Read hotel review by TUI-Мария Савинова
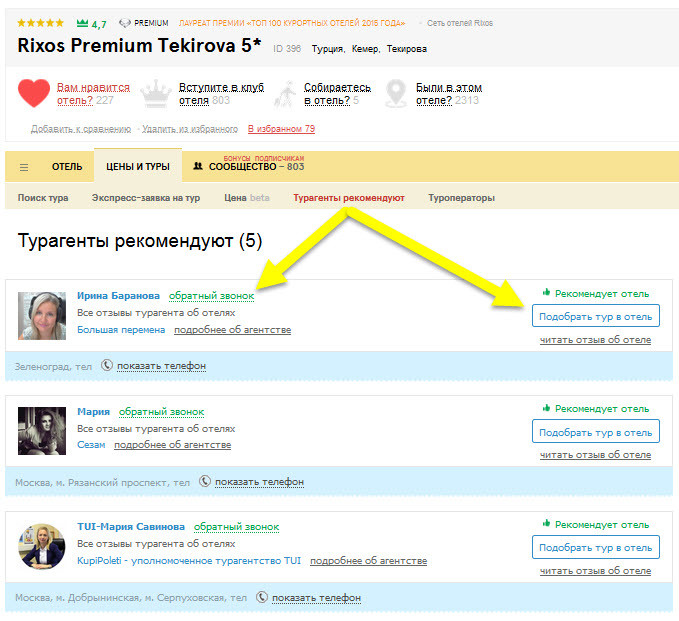Viewport: 679px width, 621px height. click(595, 571)
